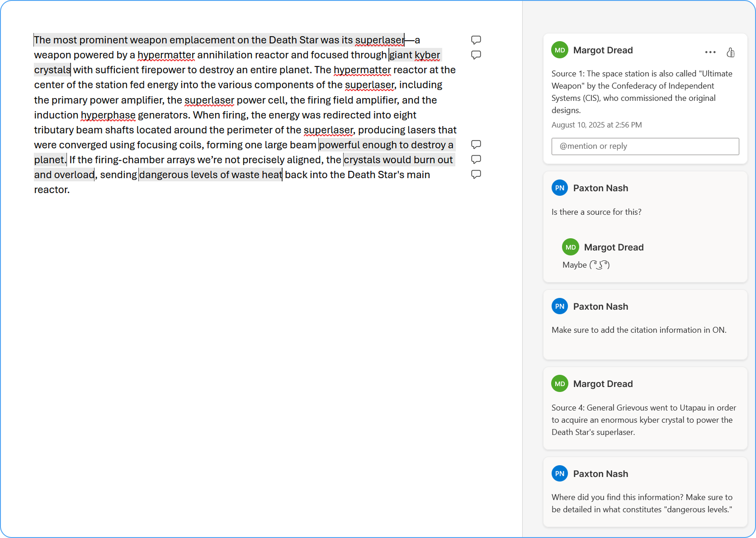Open comment icon beside giant kyber line
The height and width of the screenshot is (538, 756).
476,55
